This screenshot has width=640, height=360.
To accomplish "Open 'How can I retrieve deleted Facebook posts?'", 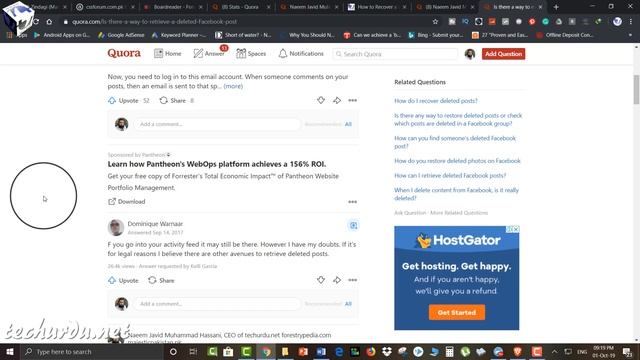I will pos(450,176).
